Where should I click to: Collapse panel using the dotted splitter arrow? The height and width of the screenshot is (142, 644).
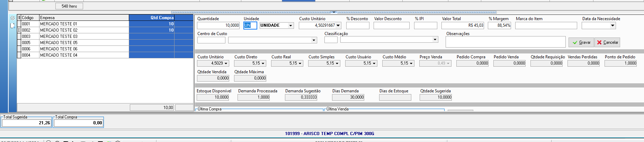(334, 12)
